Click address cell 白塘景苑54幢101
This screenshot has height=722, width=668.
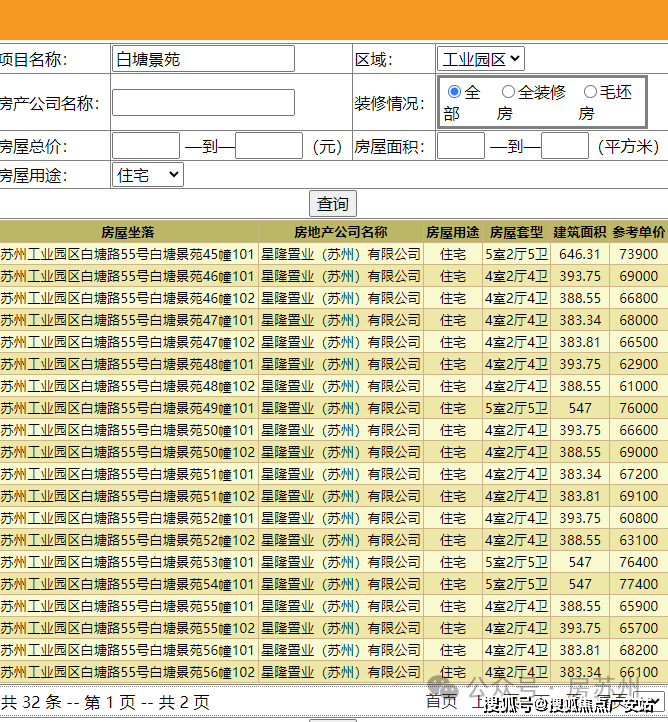[128, 584]
